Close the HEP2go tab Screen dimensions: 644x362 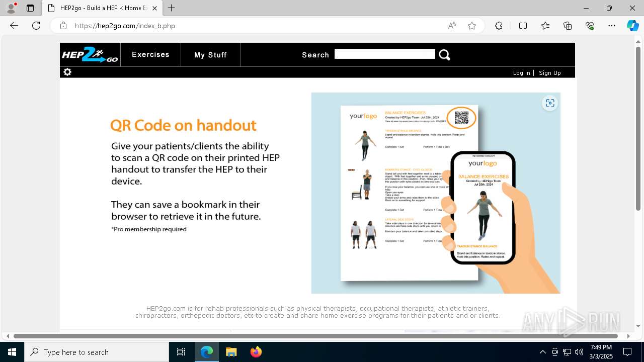(154, 8)
